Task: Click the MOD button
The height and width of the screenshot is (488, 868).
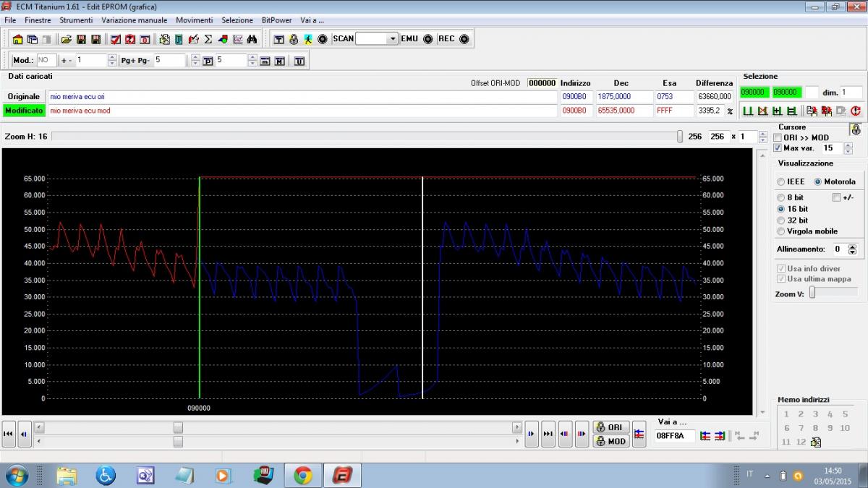Action: (610, 441)
